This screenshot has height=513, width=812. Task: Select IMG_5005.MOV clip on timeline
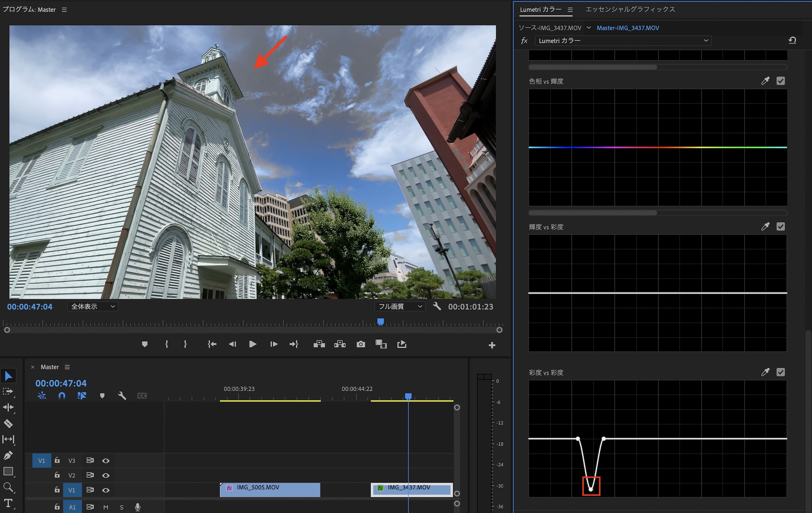point(270,490)
